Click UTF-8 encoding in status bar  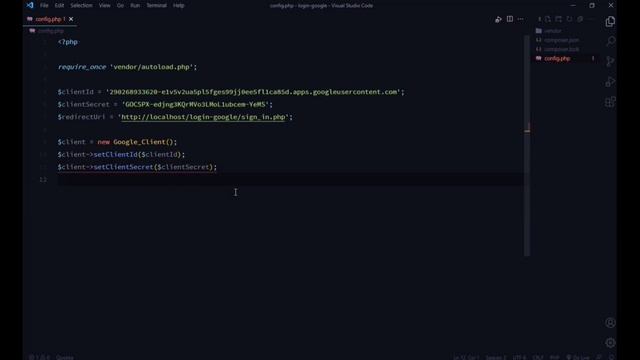(x=519, y=357)
